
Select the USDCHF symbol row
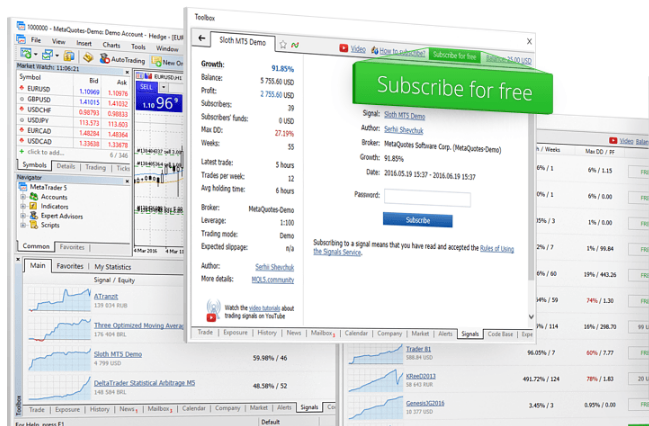pos(74,111)
